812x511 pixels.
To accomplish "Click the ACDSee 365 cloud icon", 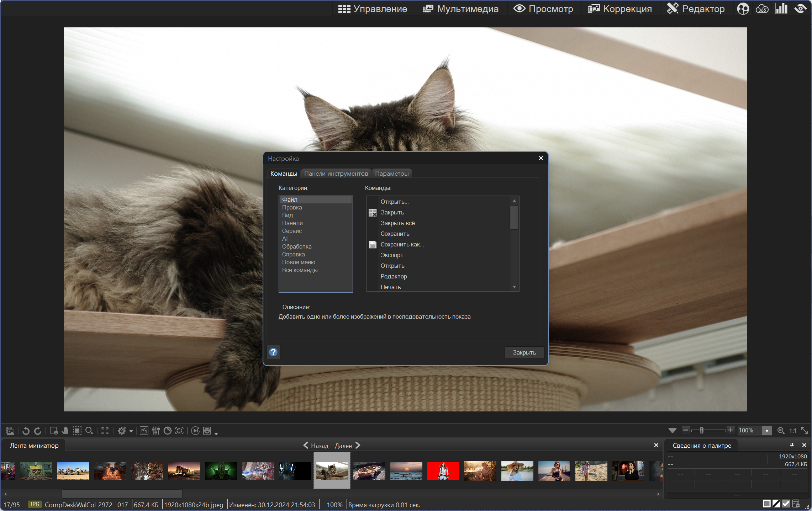I will [x=762, y=9].
